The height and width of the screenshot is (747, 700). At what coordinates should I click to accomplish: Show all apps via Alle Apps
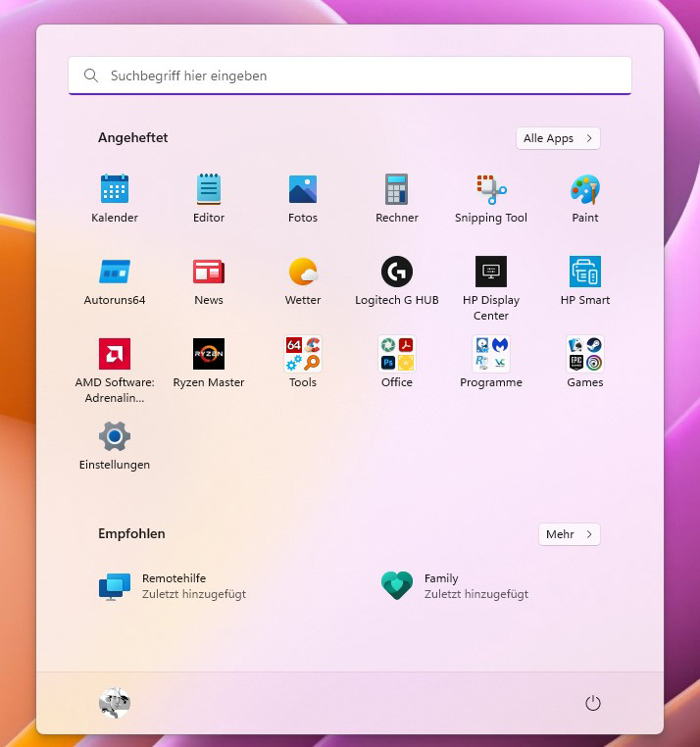[x=558, y=138]
